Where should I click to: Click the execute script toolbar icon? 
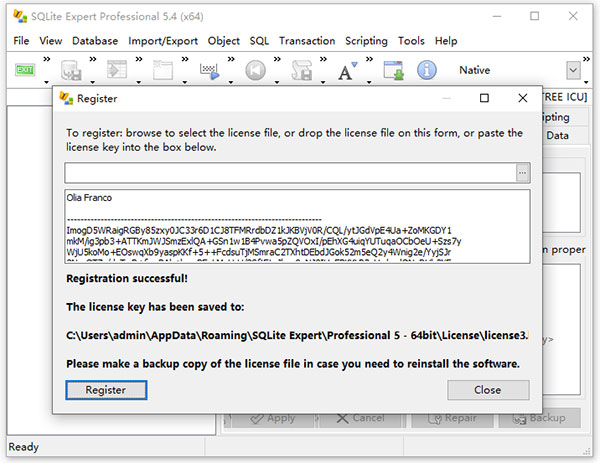coord(118,70)
